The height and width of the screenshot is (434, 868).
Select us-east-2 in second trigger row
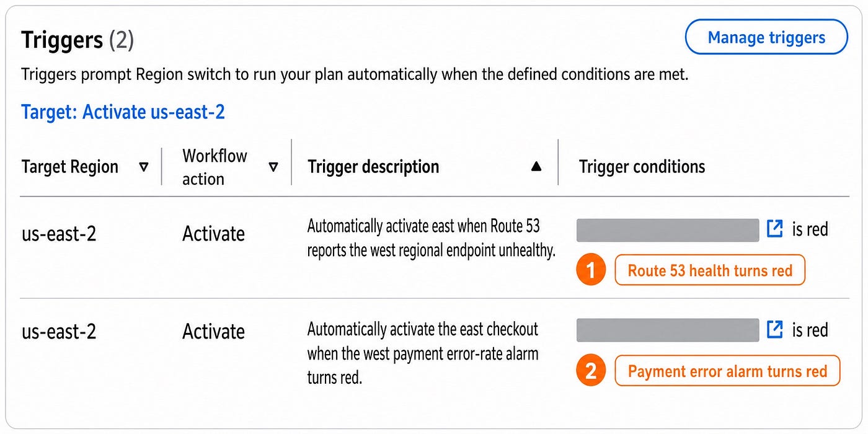click(59, 332)
